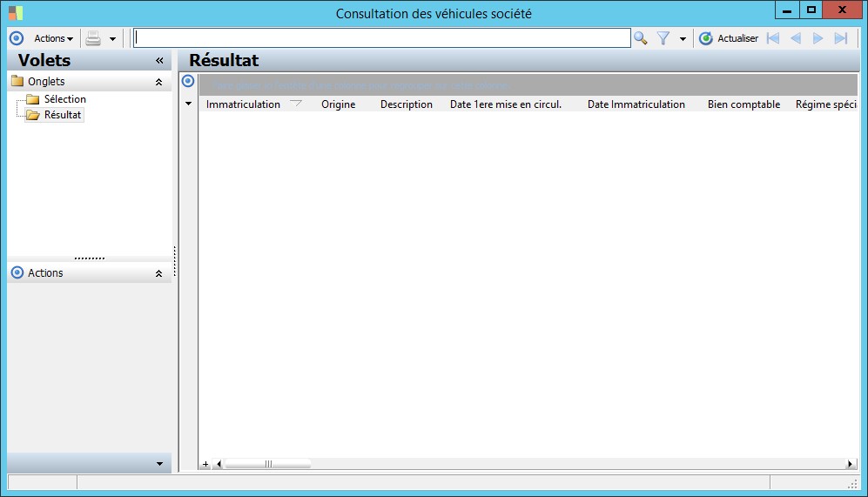The image size is (868, 497).
Task: Collapse the Actions pane section
Action: (x=158, y=273)
